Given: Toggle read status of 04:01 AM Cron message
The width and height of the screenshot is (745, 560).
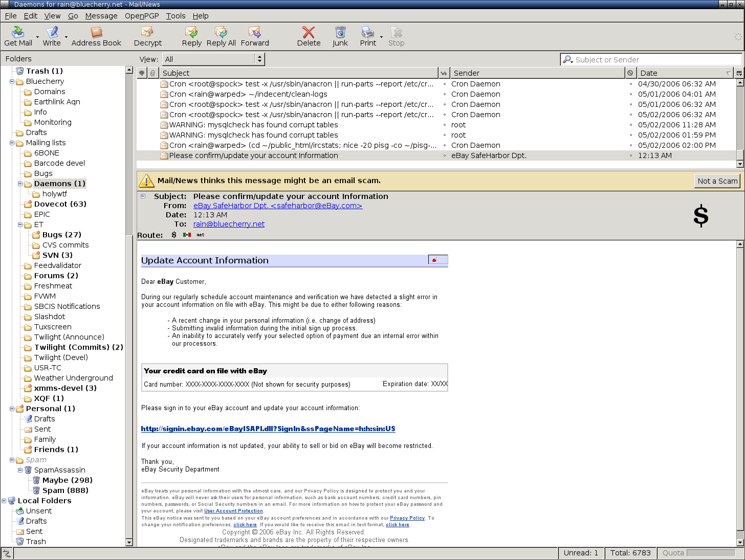Looking at the screenshot, I should pos(444,94).
